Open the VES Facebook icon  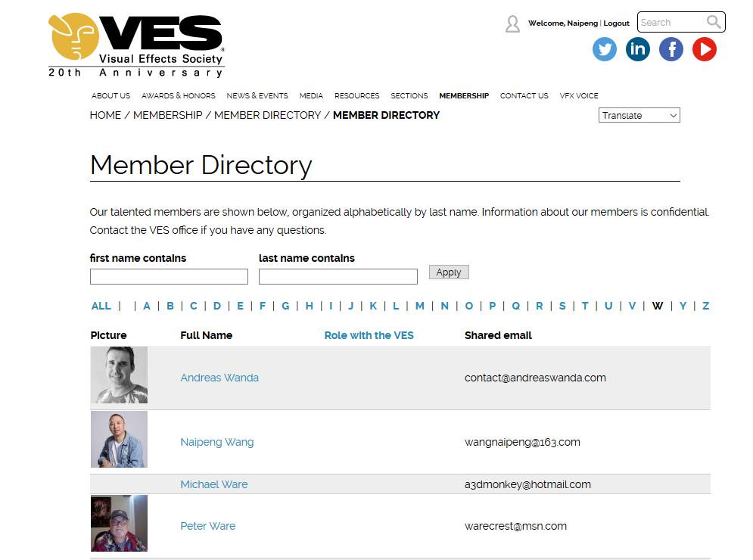coord(671,50)
